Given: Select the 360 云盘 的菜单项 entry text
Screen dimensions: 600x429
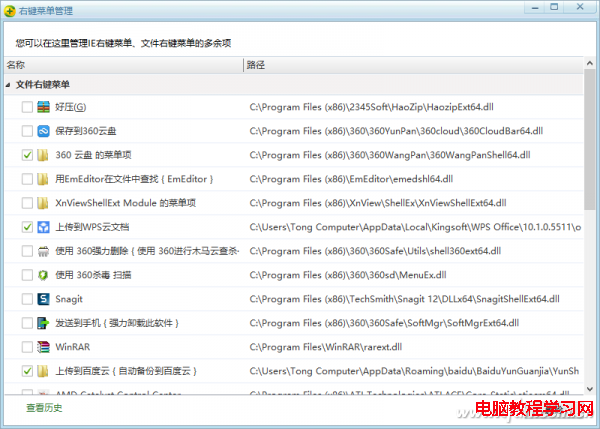Looking at the screenshot, I should coord(93,155).
